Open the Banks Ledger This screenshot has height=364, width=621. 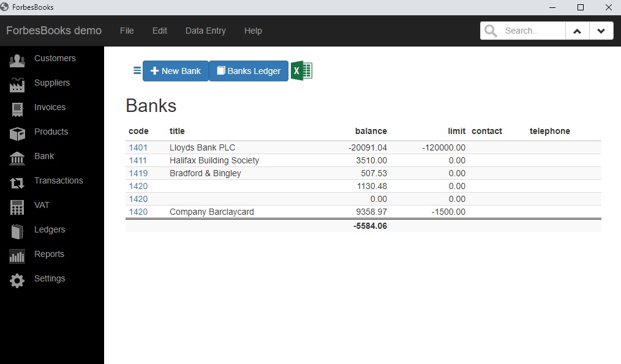tap(249, 71)
